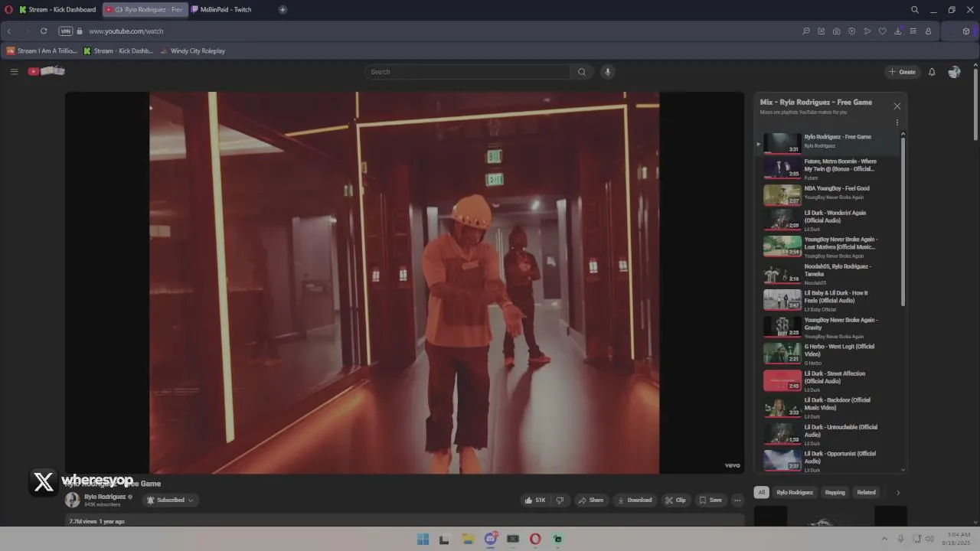Viewport: 980px width, 551px height.
Task: Open the snapshot edit tool
Action: tap(822, 31)
